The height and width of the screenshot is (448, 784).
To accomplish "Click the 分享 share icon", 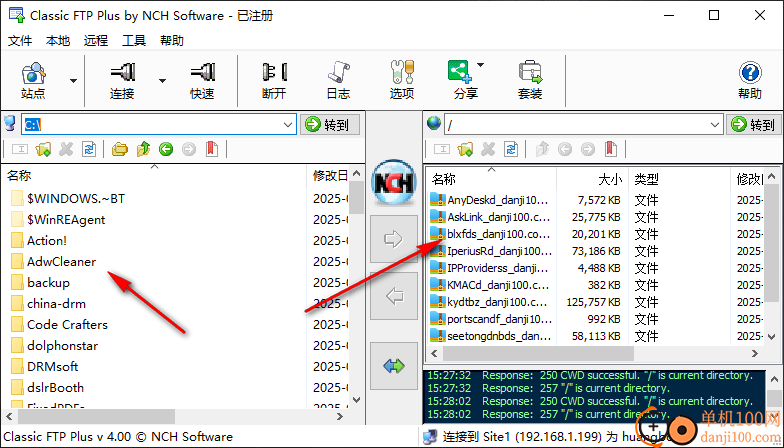I will coord(465,80).
